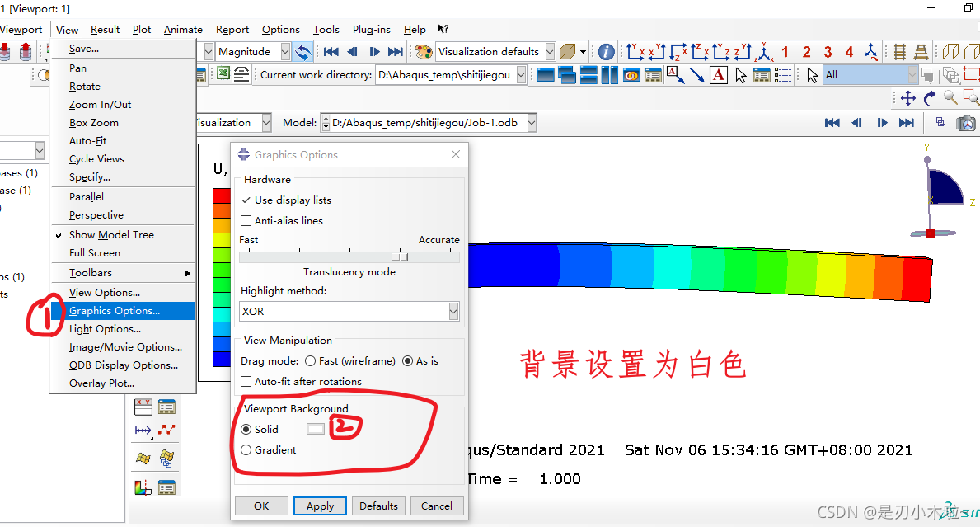Viewport: 980px width, 527px height.
Task: Choose Fast (wireframe) drag mode
Action: [310, 361]
